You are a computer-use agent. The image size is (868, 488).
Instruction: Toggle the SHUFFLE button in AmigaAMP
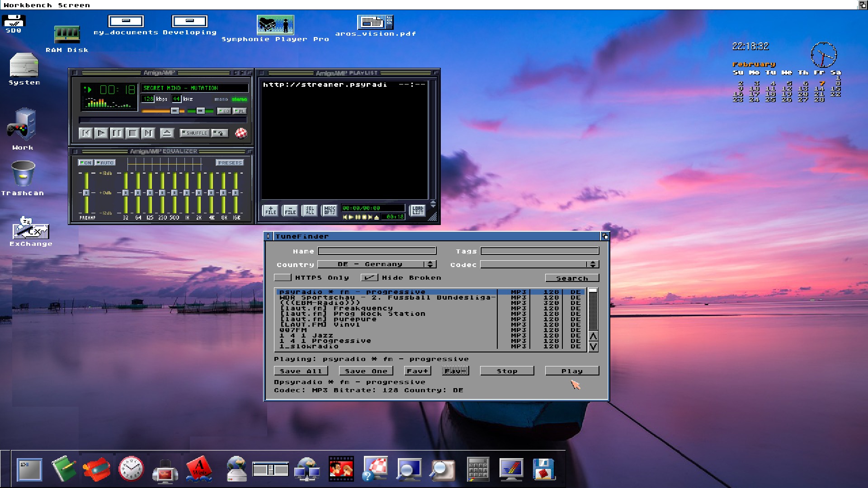(194, 133)
